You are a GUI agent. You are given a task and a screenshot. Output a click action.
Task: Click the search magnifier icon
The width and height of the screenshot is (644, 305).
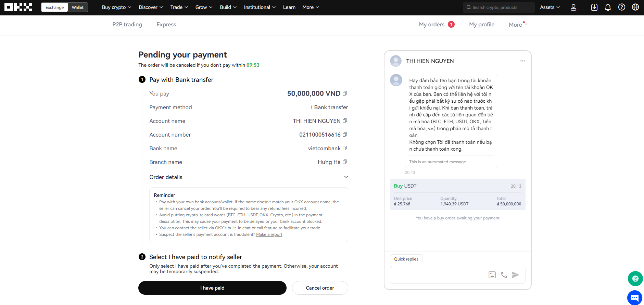pyautogui.click(x=469, y=7)
